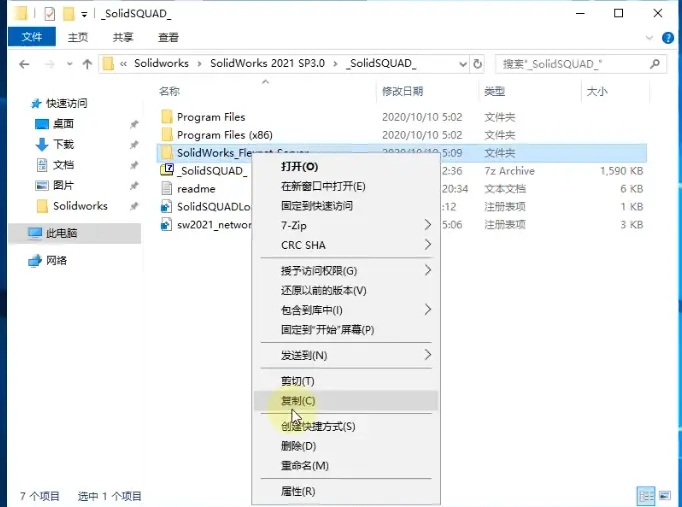This screenshot has width=682, height=507.
Task: Refresh the current folder view
Action: pyautogui.click(x=477, y=64)
